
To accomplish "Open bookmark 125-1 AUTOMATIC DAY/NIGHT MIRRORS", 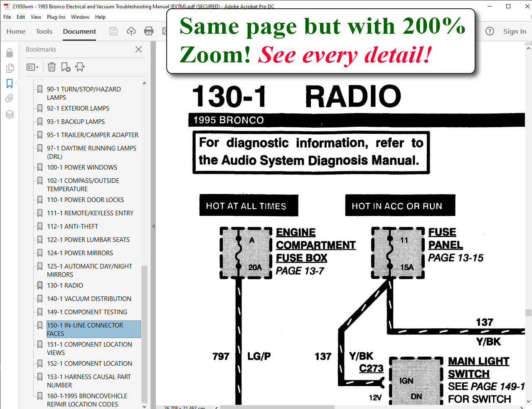I will 89,270.
